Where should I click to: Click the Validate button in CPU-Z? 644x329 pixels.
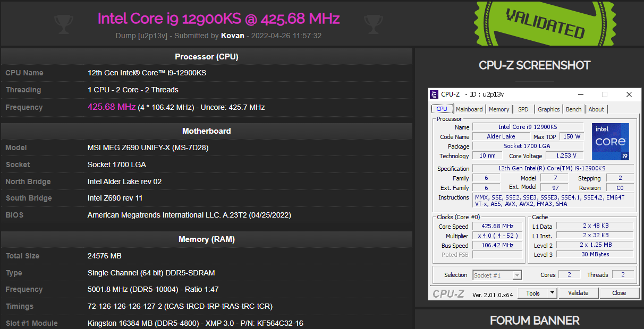578,293
